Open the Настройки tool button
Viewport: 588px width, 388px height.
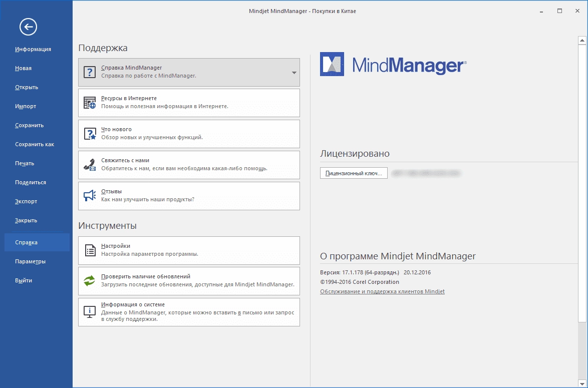pyautogui.click(x=189, y=250)
